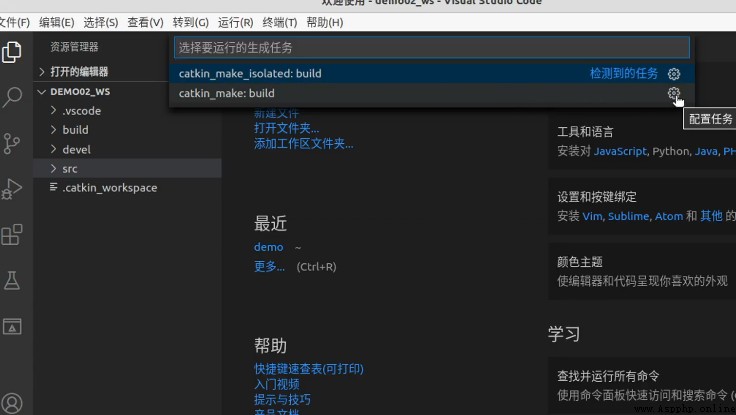
Task: Open 查找并运行所有命令 card
Action: (642, 385)
